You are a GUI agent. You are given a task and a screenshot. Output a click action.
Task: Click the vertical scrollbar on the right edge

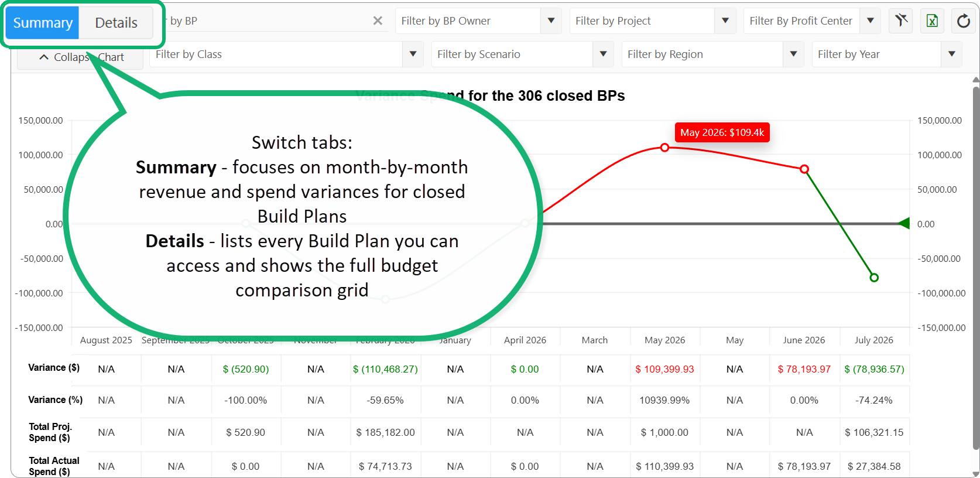point(975,269)
